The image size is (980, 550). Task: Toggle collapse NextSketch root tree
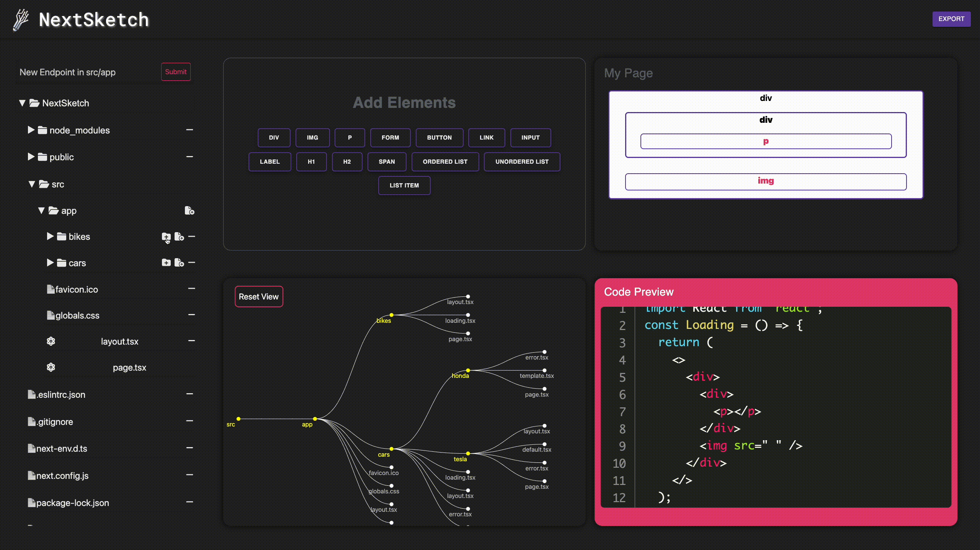point(22,103)
